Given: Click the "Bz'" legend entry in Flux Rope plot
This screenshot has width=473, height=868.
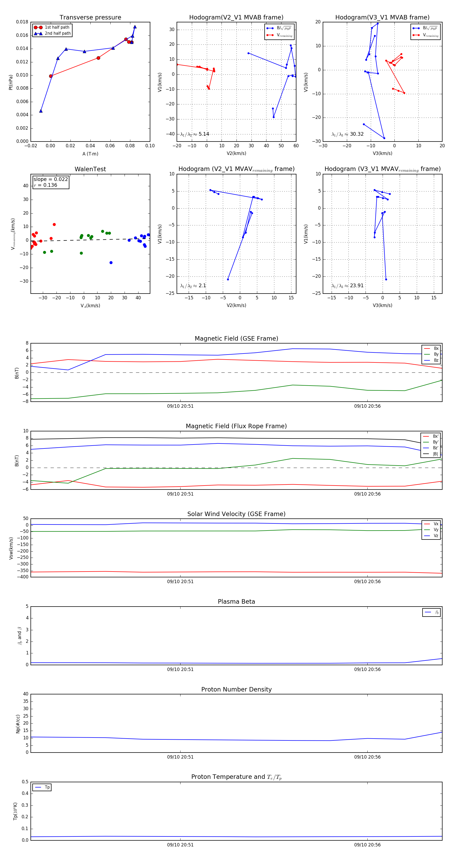Looking at the screenshot, I should (431, 448).
